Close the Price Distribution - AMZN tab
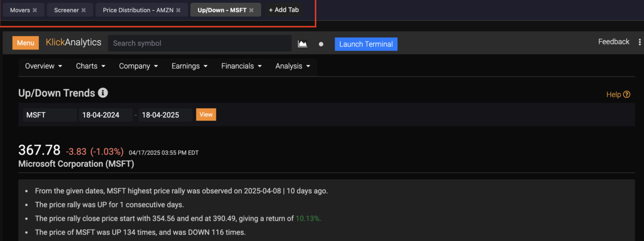Image resolution: width=644 pixels, height=241 pixels. (178, 10)
